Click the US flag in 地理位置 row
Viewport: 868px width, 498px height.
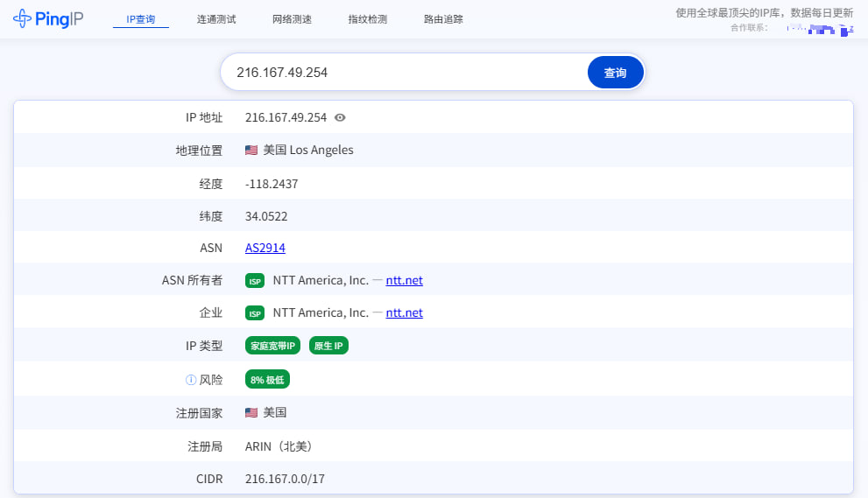click(251, 150)
